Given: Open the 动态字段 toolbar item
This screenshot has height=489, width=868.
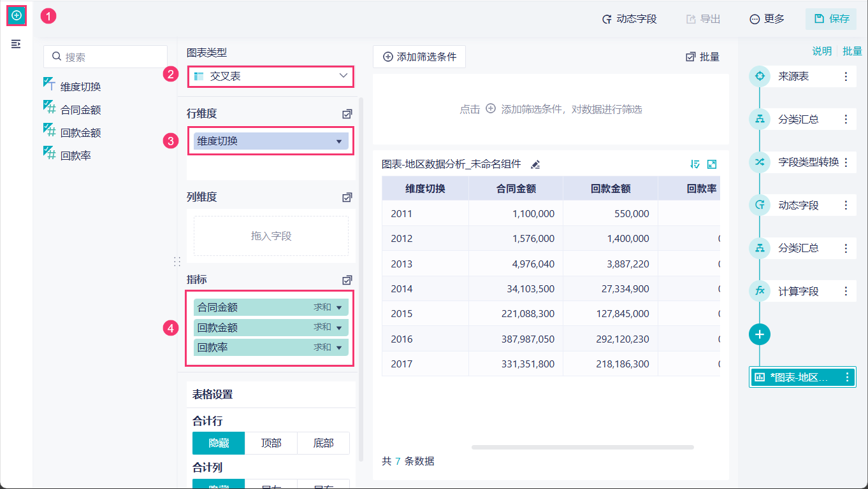Looking at the screenshot, I should tap(629, 19).
